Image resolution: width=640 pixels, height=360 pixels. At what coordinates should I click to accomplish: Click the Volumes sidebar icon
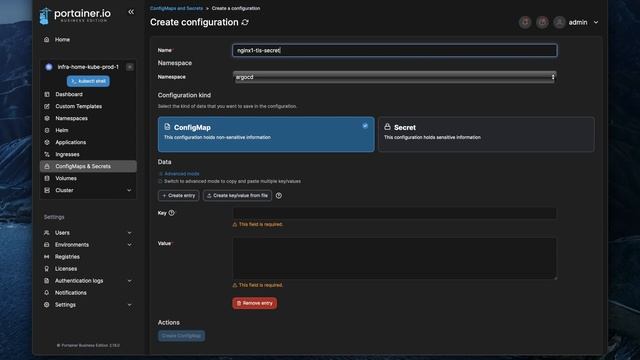(47, 178)
